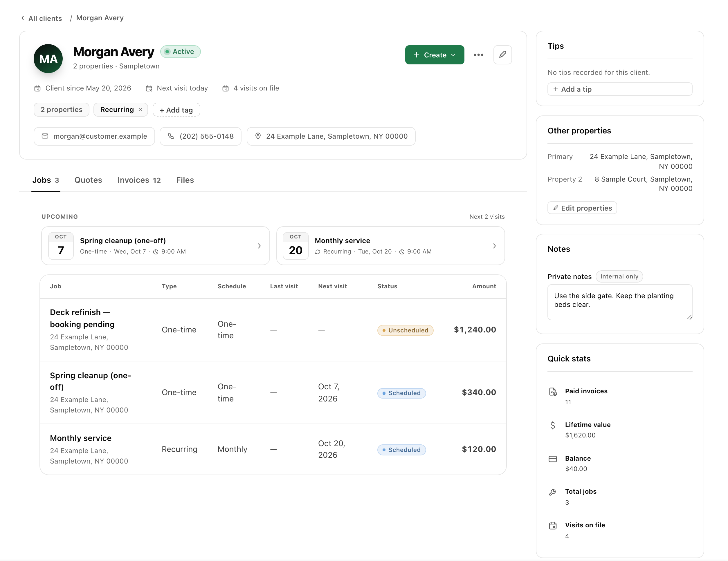Click the Lifetime value dollar icon
This screenshot has width=728, height=561.
pos(553,426)
